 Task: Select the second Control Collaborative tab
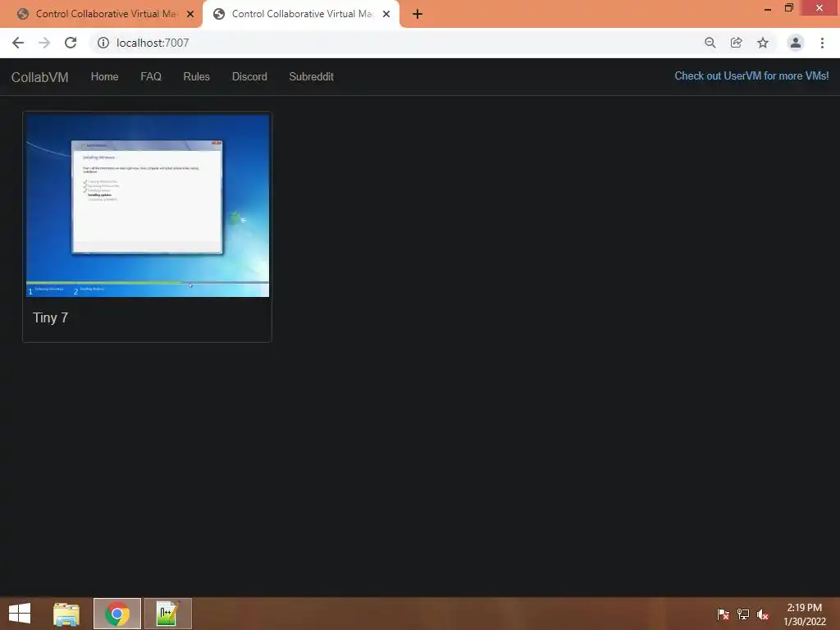click(x=300, y=15)
